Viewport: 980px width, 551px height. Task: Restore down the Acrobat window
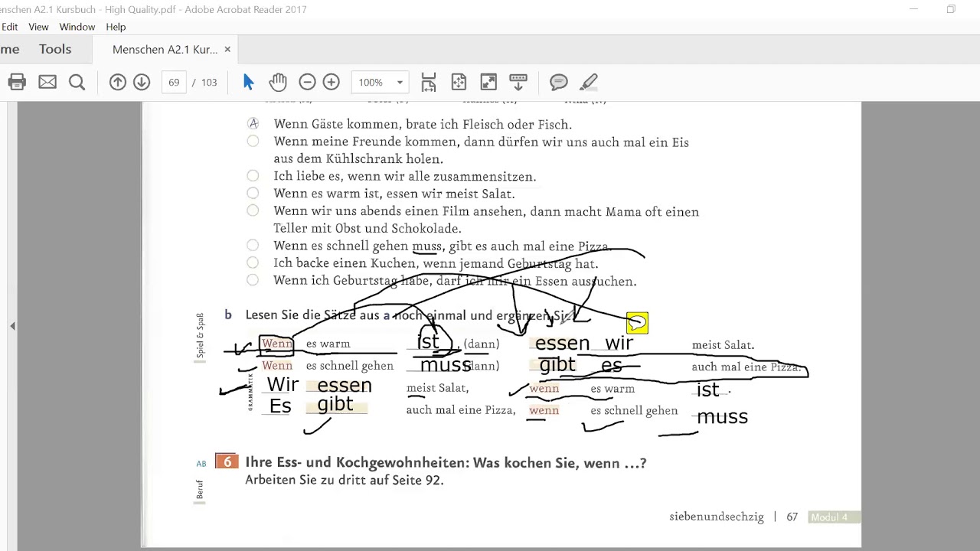coord(951,9)
